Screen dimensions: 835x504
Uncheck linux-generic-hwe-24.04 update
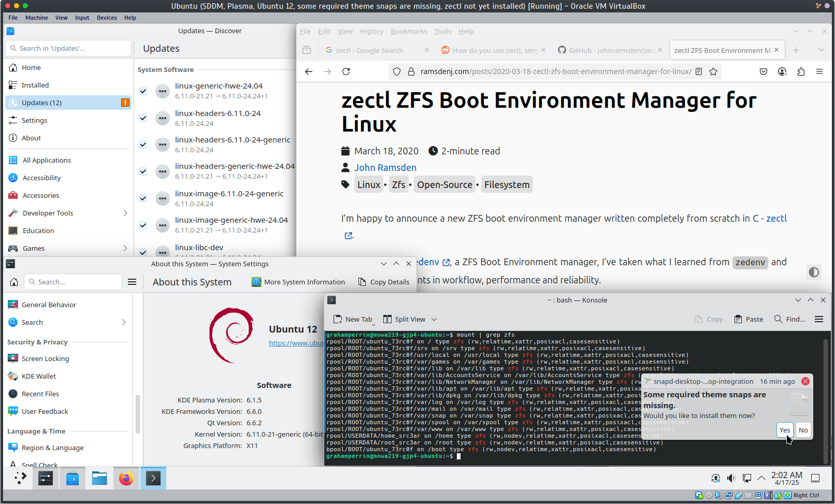click(x=143, y=91)
